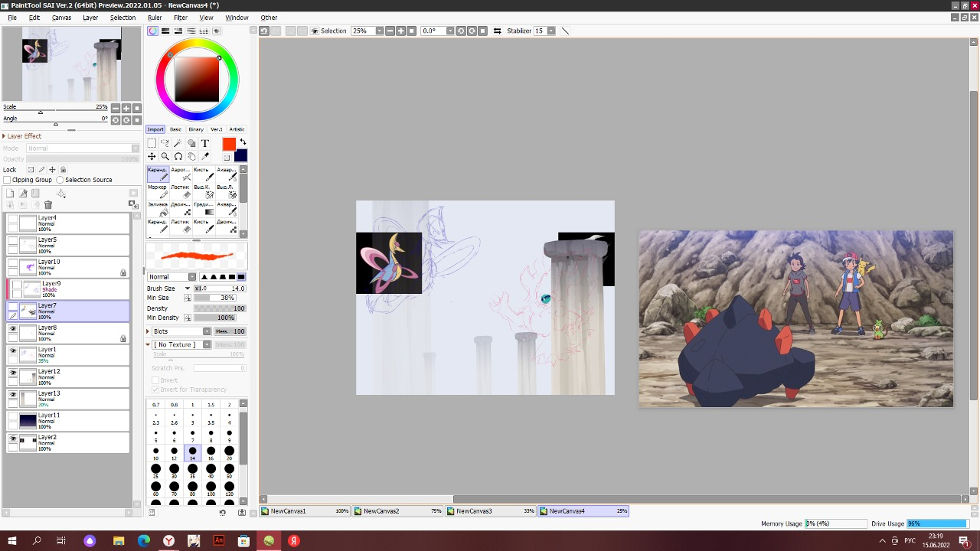Image resolution: width=980 pixels, height=551 pixels.
Task: Switch to the Basic brush group tab
Action: click(x=176, y=129)
